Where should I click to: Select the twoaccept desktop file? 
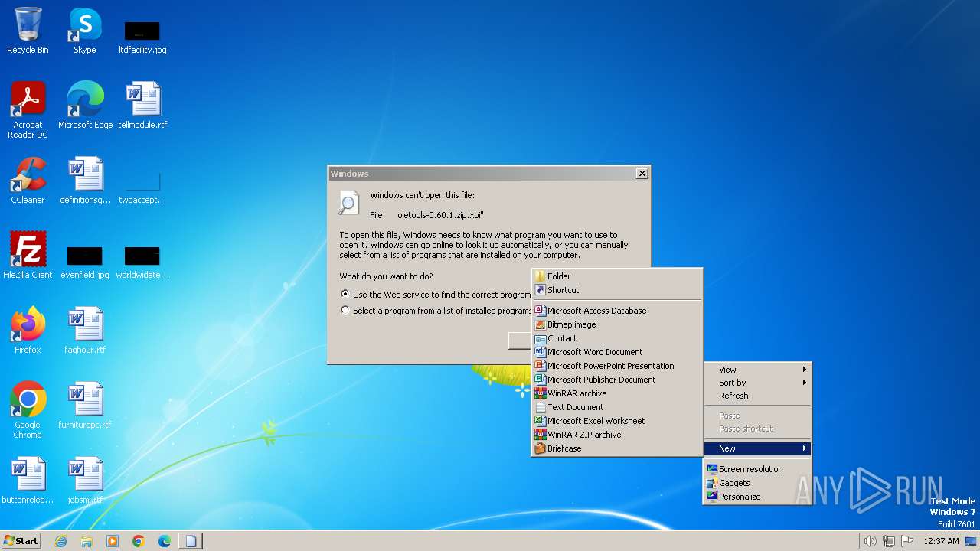pyautogui.click(x=142, y=187)
